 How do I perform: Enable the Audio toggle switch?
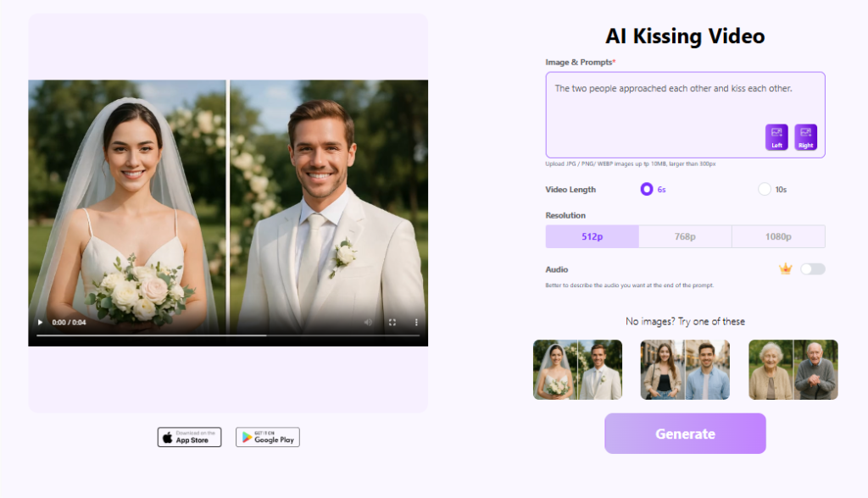[x=812, y=269]
